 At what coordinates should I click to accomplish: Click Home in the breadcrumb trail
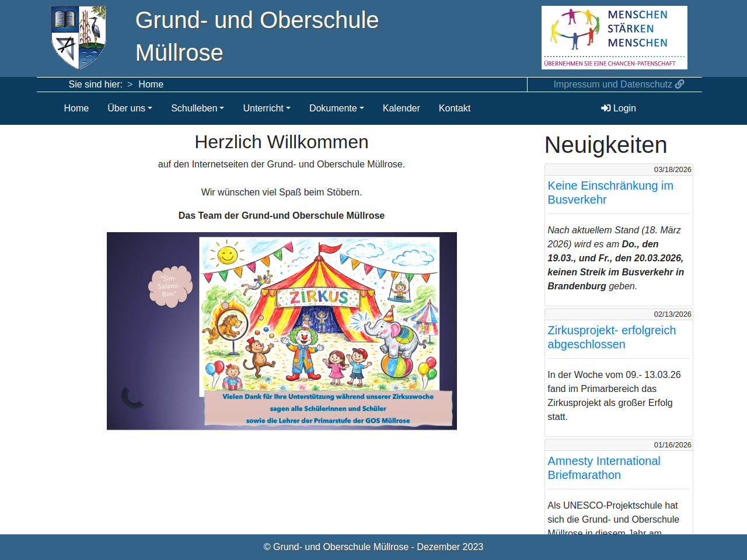click(x=151, y=84)
